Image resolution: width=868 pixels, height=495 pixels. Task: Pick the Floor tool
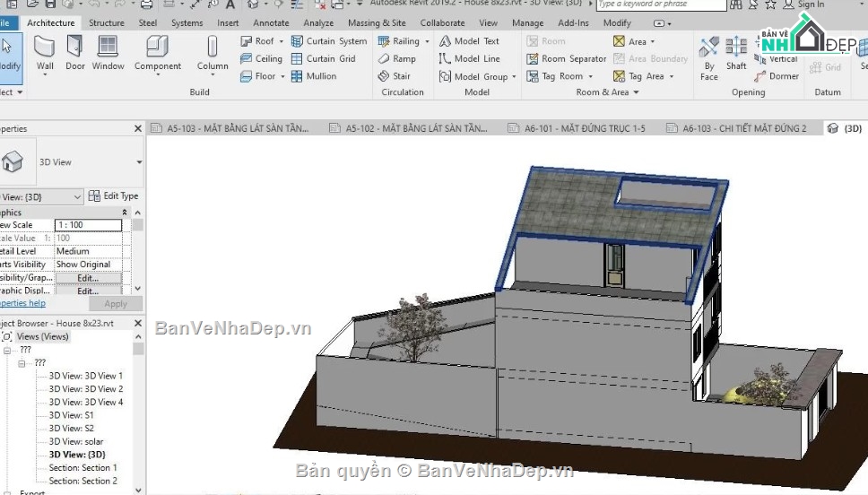pyautogui.click(x=258, y=76)
